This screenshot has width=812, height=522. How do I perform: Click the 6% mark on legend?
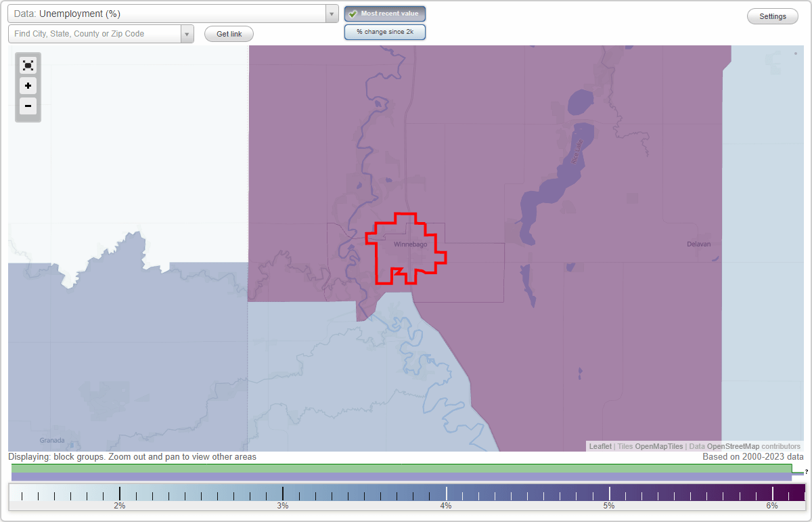[772, 506]
